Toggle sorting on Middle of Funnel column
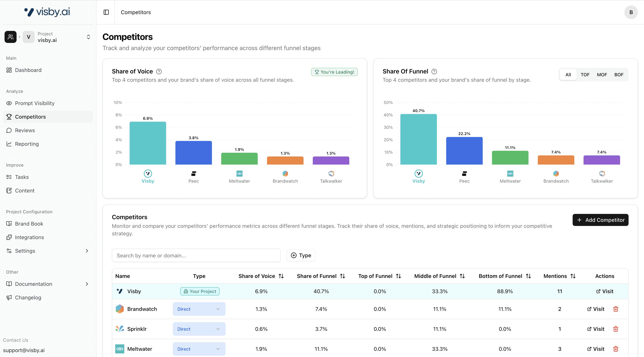The height and width of the screenshot is (357, 644). tap(462, 276)
